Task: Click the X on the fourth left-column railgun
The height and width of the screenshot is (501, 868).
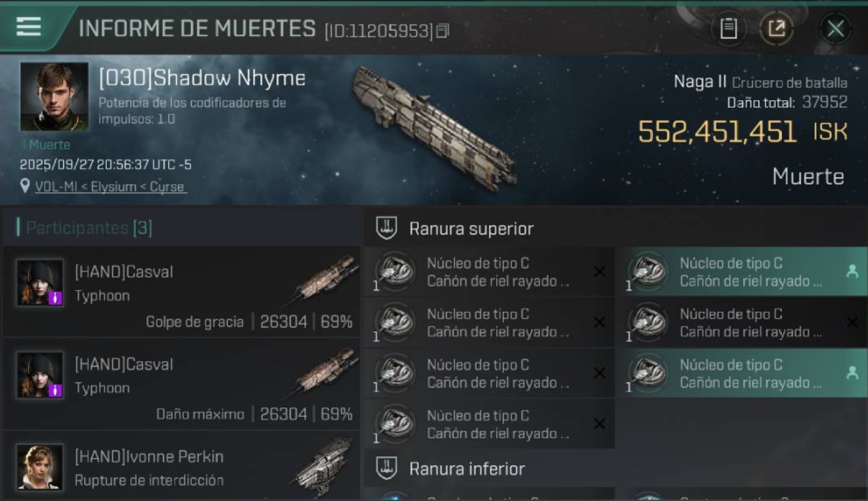Action: click(600, 424)
